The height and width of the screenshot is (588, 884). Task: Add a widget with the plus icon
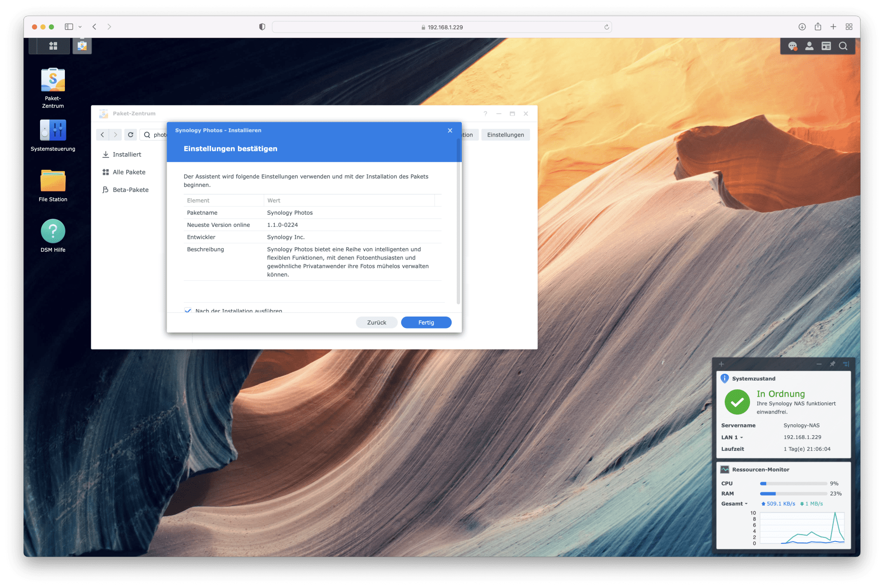click(x=721, y=364)
